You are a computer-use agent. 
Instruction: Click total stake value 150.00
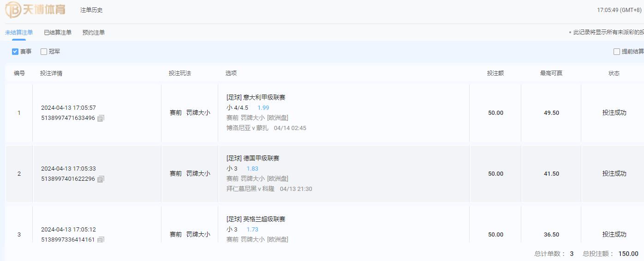(x=628, y=254)
